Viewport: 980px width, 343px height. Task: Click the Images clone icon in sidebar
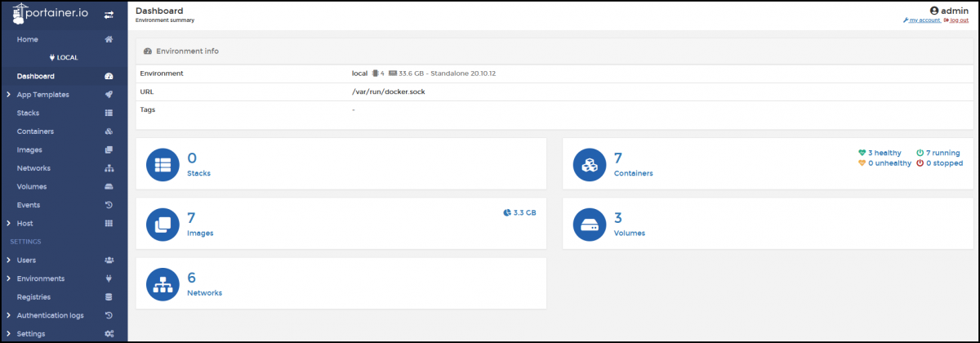(109, 149)
